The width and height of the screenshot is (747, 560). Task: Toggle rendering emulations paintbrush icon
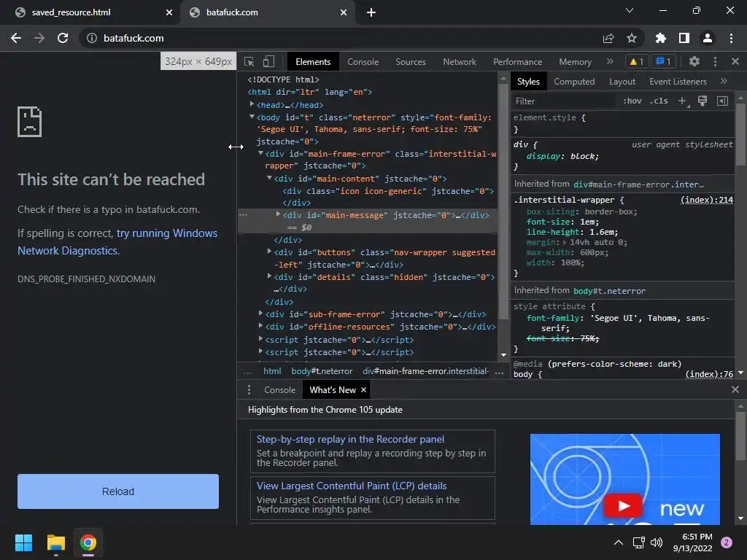703,101
